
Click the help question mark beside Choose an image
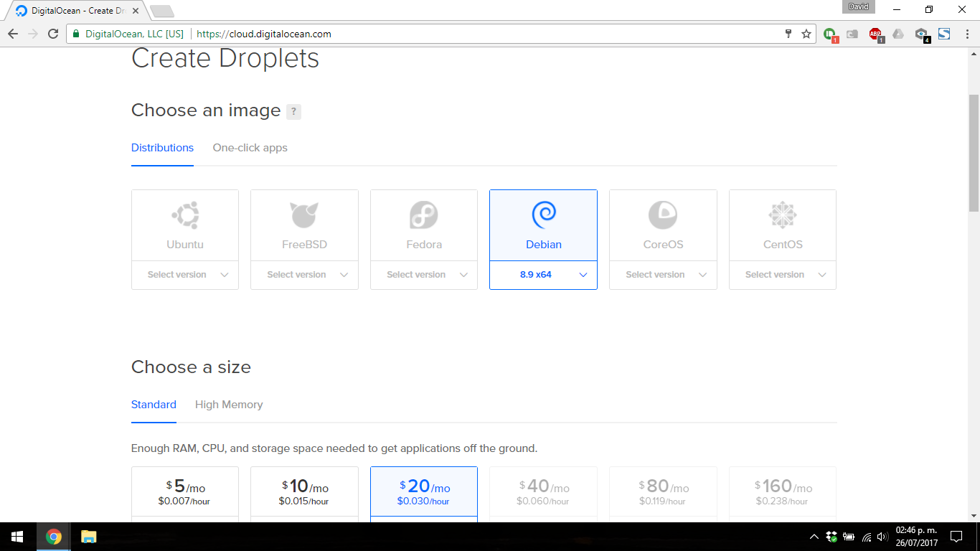pos(293,111)
